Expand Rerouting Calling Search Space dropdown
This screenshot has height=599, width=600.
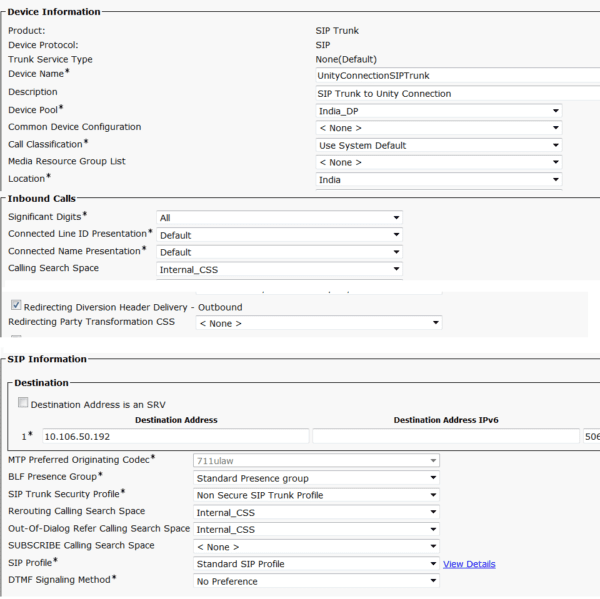click(315, 512)
